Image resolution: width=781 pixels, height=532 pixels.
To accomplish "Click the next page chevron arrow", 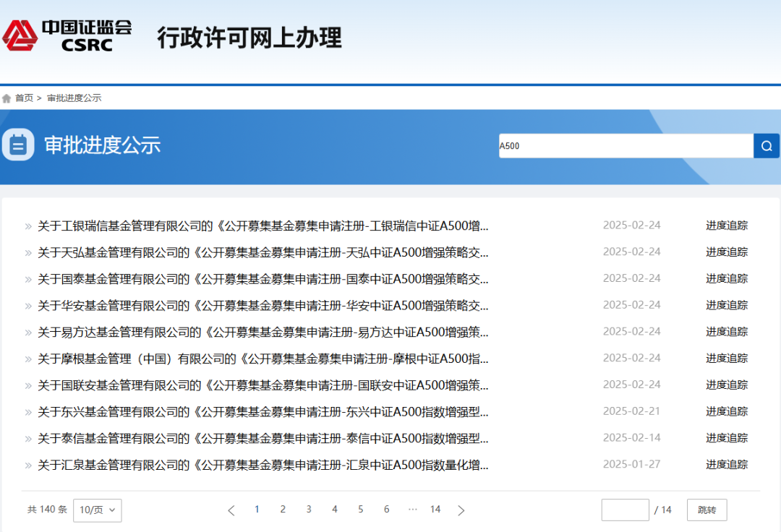I will (461, 510).
